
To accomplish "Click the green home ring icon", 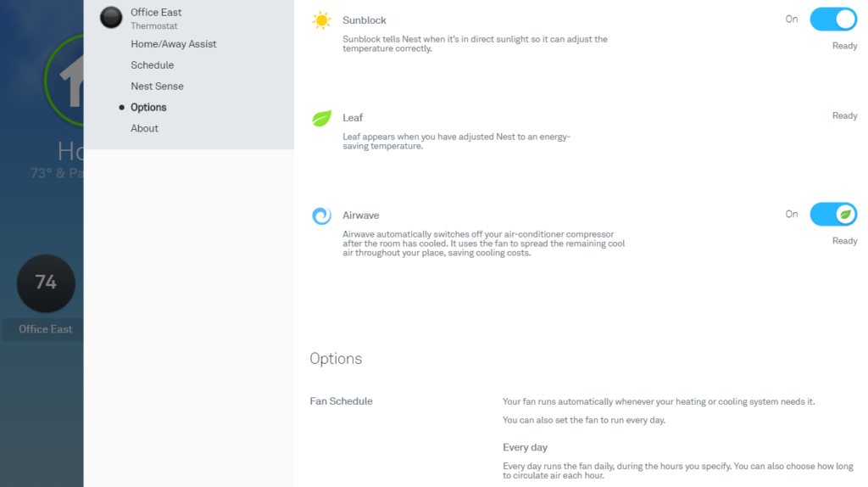I will [64, 81].
